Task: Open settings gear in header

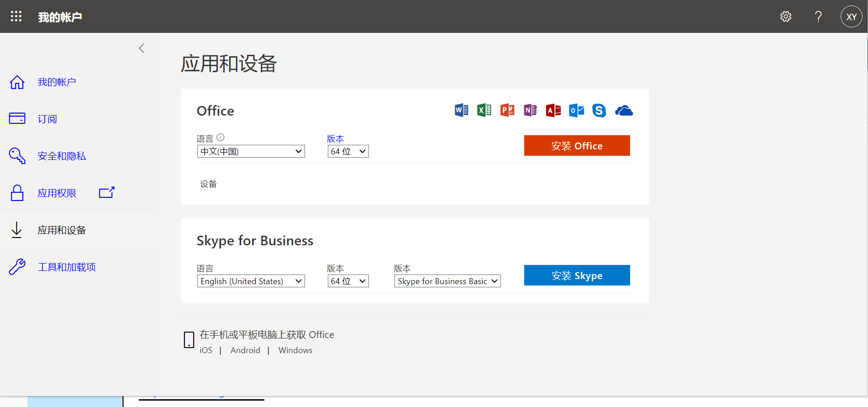Action: click(785, 17)
